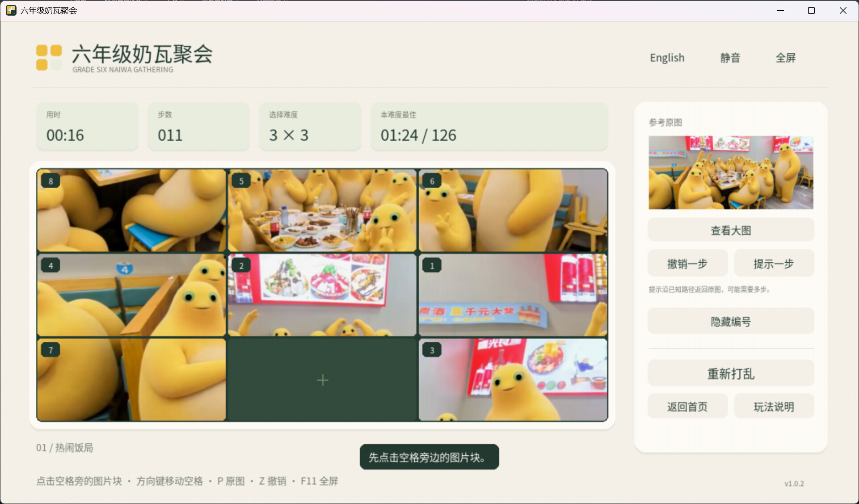Click the toast message 先点击空格旁边的图片块
The width and height of the screenshot is (859, 504).
point(429,457)
